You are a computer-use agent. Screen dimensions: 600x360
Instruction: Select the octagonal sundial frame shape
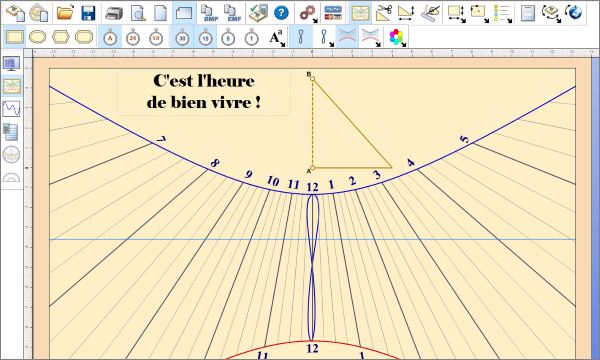click(84, 37)
